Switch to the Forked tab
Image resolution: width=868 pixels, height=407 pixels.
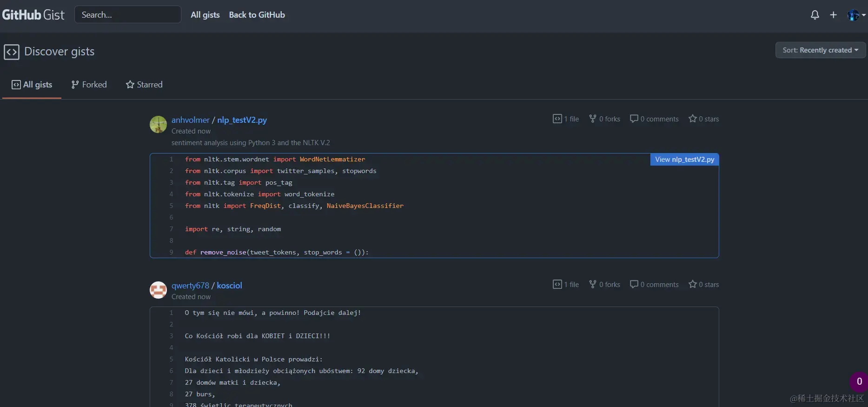tap(89, 85)
